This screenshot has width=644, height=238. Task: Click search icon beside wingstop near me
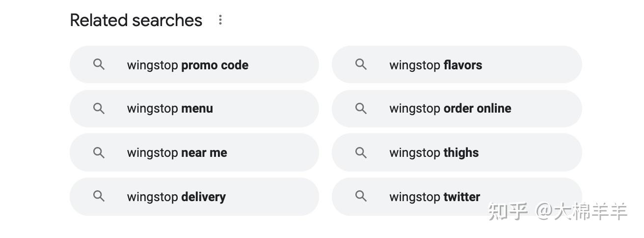point(99,152)
